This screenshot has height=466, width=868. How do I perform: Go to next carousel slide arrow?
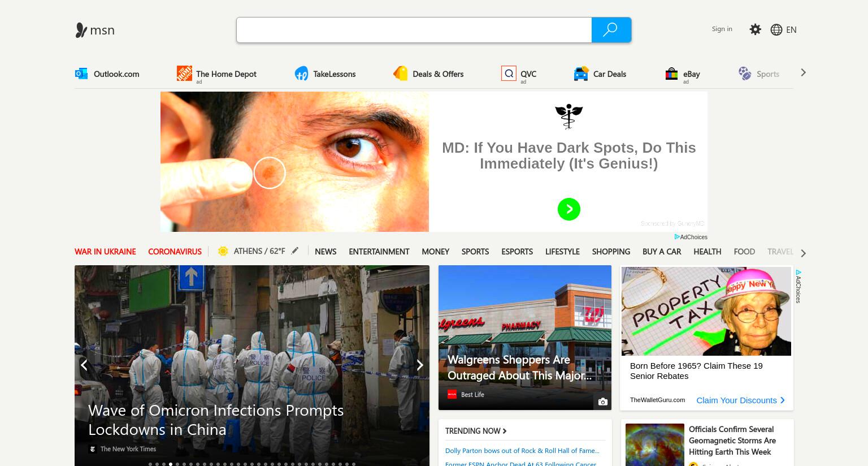[x=419, y=365]
